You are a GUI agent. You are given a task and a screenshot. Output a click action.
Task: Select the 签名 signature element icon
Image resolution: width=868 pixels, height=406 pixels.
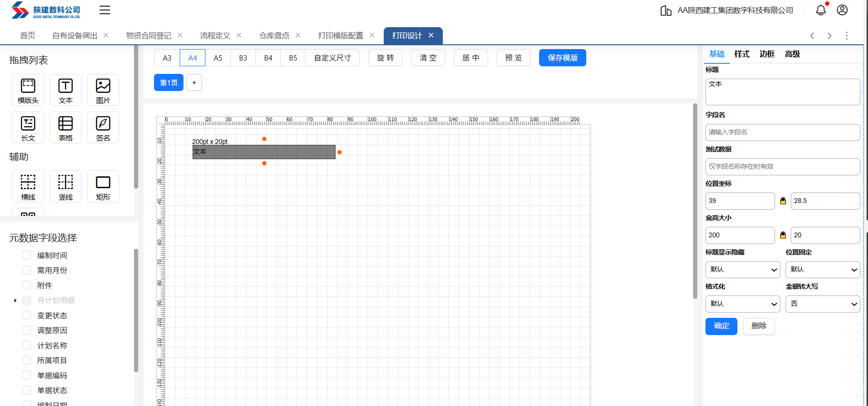(x=103, y=127)
